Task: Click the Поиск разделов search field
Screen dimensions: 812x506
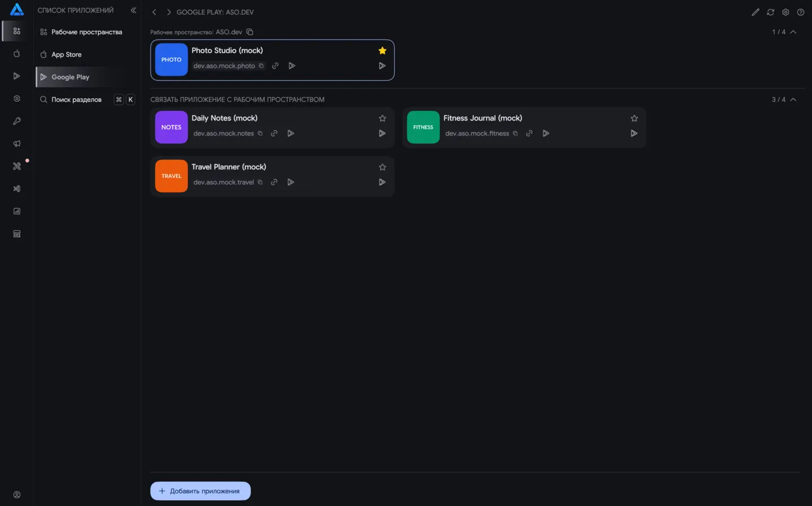Action: tap(86, 100)
